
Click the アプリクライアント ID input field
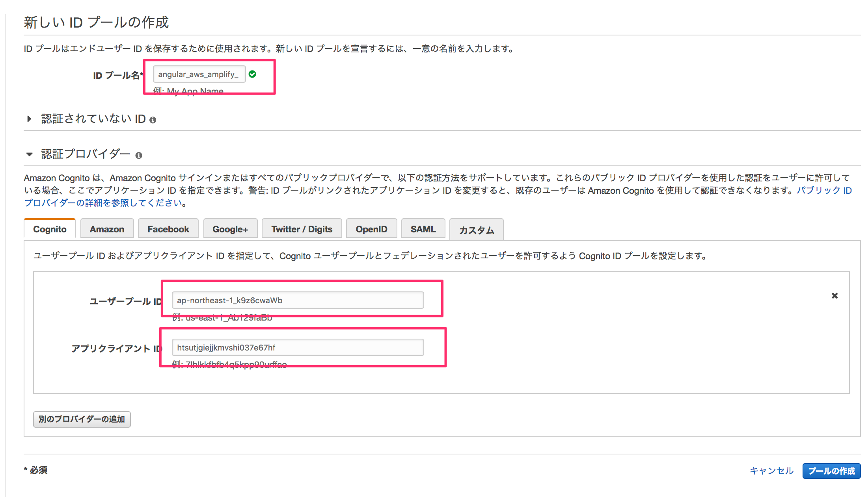tap(298, 347)
